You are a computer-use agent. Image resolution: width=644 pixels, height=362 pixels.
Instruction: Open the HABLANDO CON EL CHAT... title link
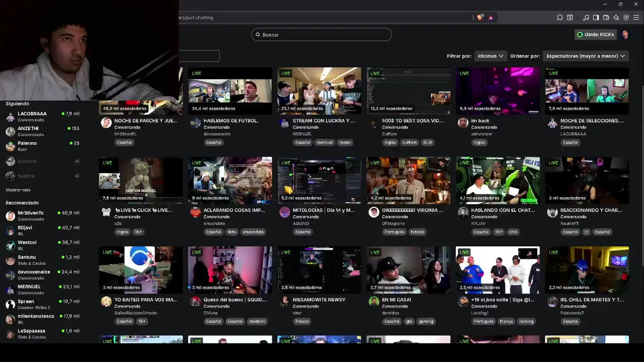(x=503, y=210)
